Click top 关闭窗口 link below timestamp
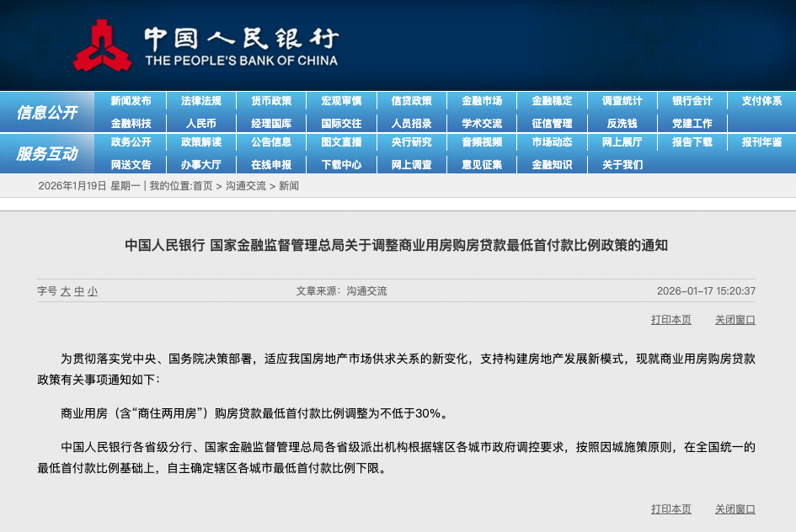 pyautogui.click(x=735, y=320)
